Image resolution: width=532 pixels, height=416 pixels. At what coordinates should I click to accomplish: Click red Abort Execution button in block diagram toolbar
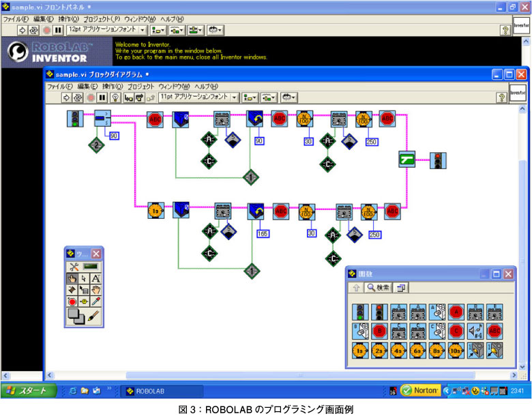91,98
